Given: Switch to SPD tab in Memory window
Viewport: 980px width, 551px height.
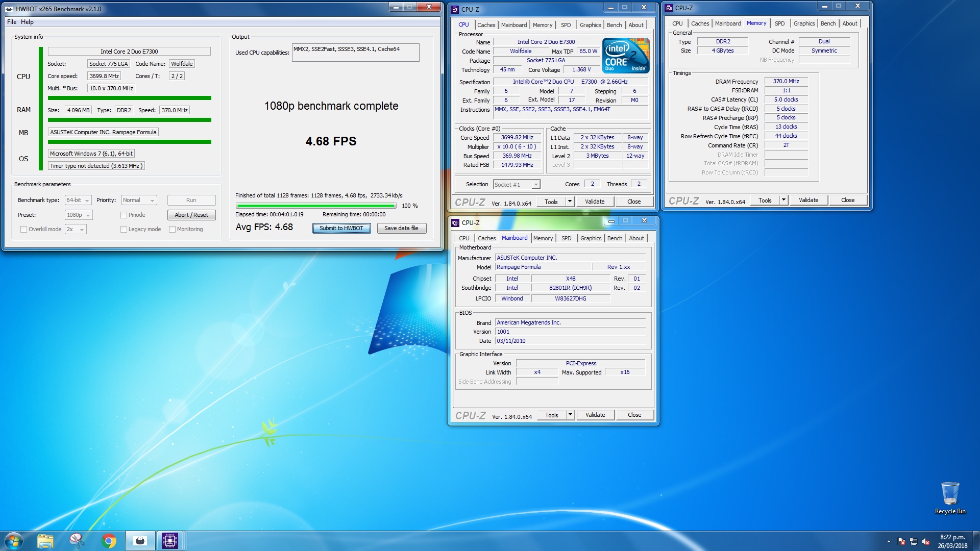Looking at the screenshot, I should (779, 23).
